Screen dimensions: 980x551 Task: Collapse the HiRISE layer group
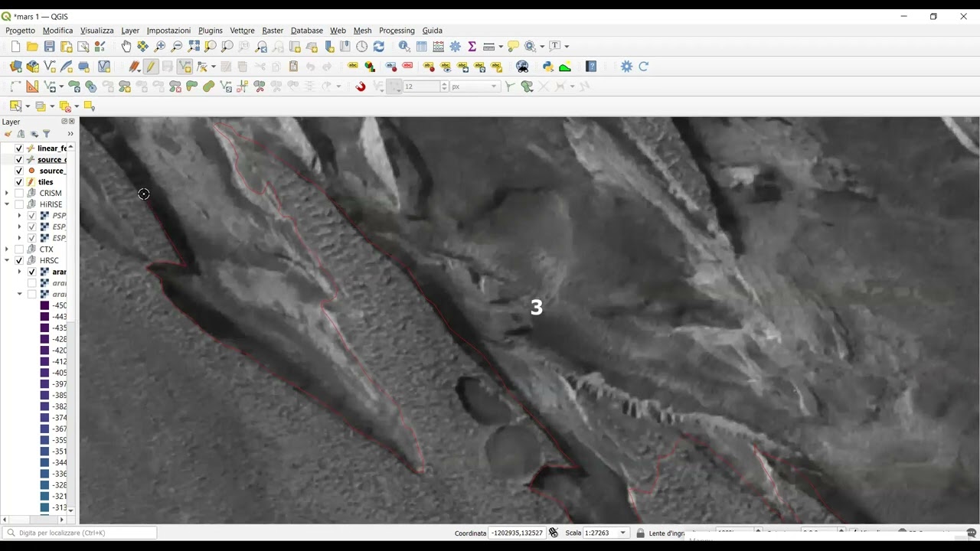(x=7, y=204)
